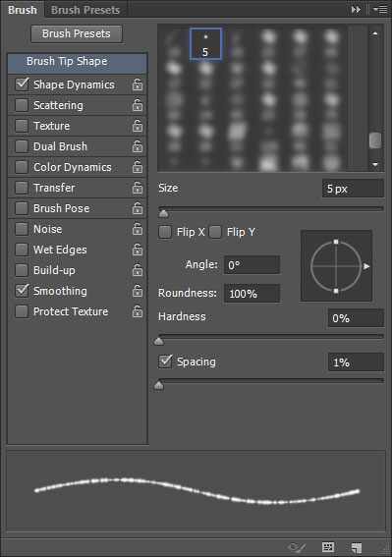Toggle the lock icon for Wet Edges

click(138, 250)
